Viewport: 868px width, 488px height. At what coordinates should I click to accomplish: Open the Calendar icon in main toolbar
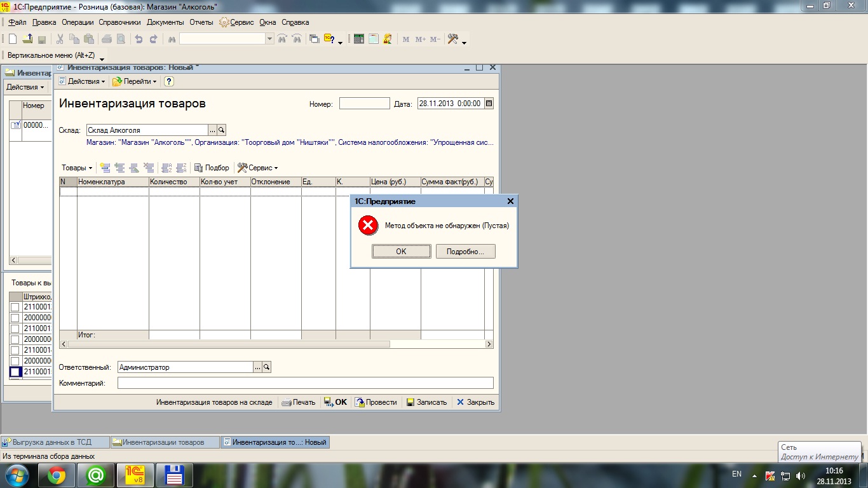click(x=374, y=39)
